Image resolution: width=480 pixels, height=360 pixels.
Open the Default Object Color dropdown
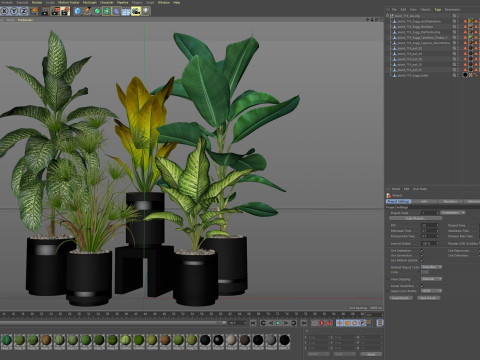tap(431, 267)
